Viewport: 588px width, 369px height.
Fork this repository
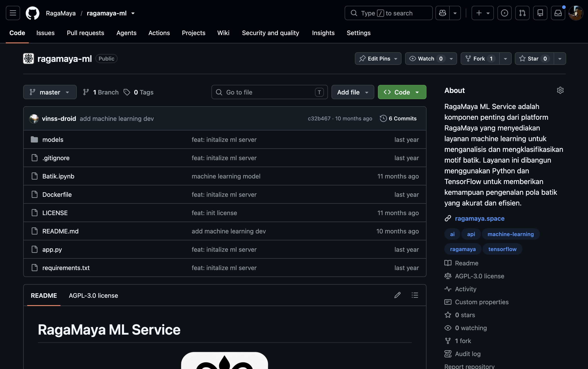[x=480, y=59]
